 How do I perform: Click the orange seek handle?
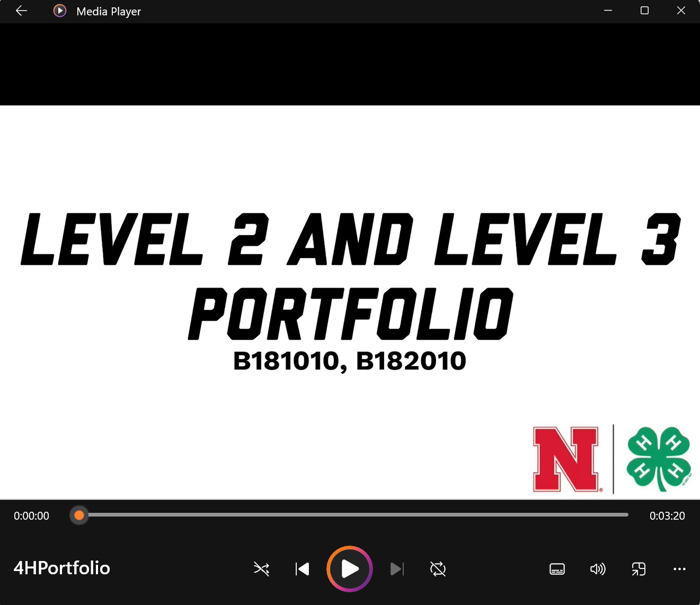[79, 515]
